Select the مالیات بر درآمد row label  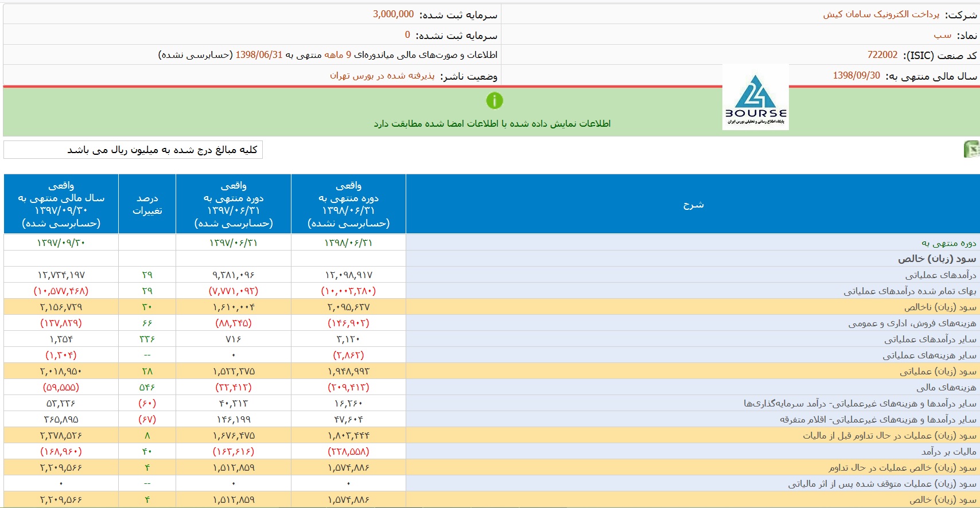point(948,452)
